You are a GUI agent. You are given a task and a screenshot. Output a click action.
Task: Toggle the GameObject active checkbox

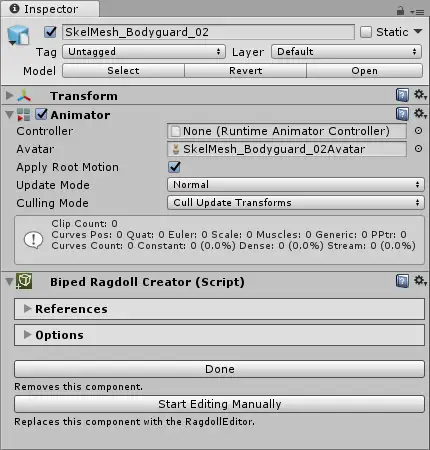tap(50, 32)
